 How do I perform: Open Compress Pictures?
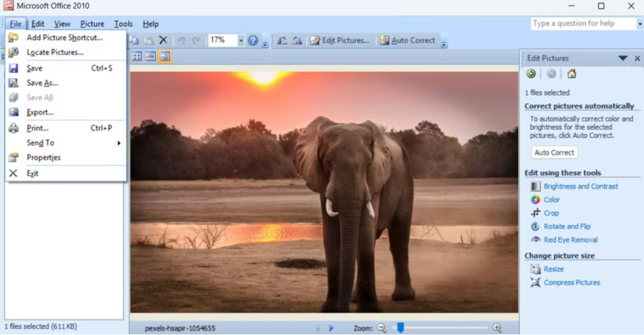(x=572, y=282)
